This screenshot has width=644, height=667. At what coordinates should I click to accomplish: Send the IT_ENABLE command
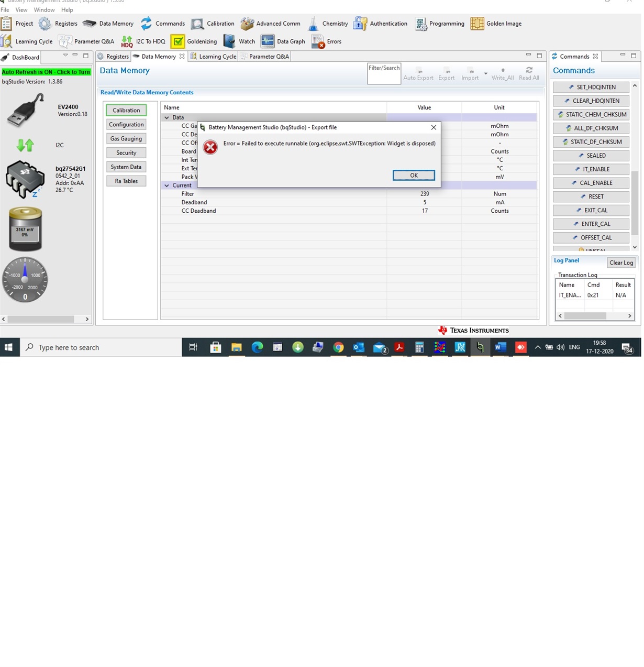pyautogui.click(x=591, y=169)
